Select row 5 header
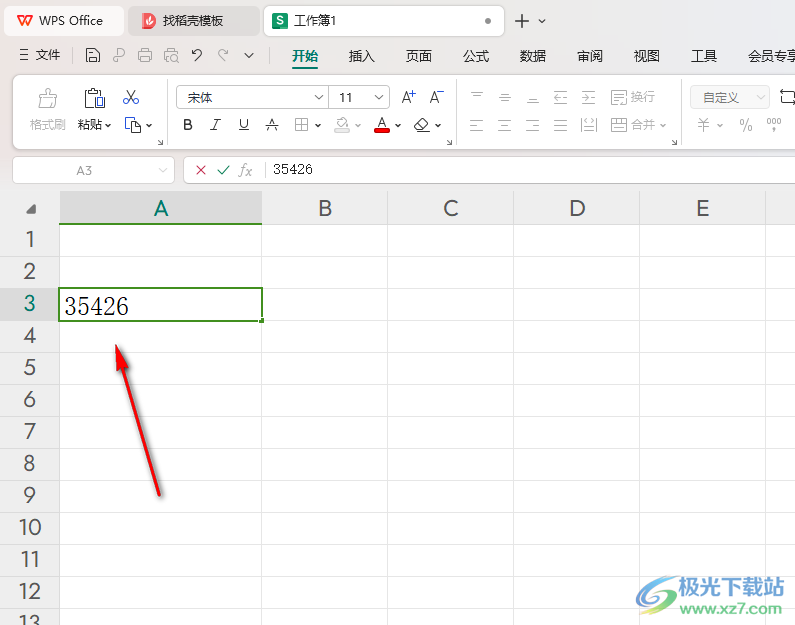The image size is (795, 625). tap(29, 367)
